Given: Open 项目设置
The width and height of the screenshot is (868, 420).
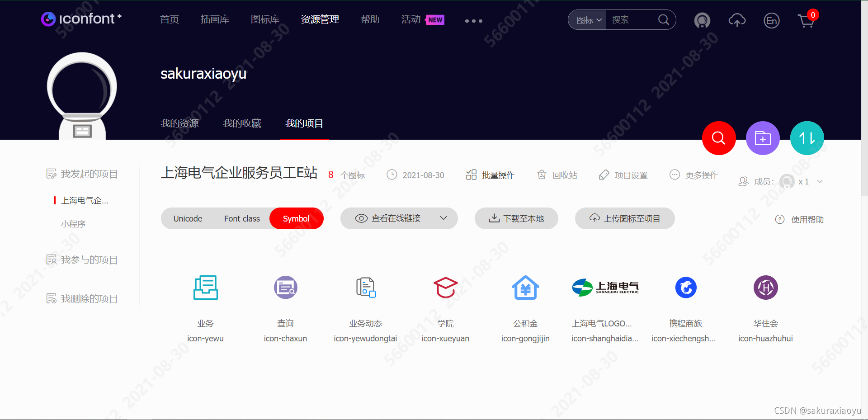Looking at the screenshot, I should point(623,175).
